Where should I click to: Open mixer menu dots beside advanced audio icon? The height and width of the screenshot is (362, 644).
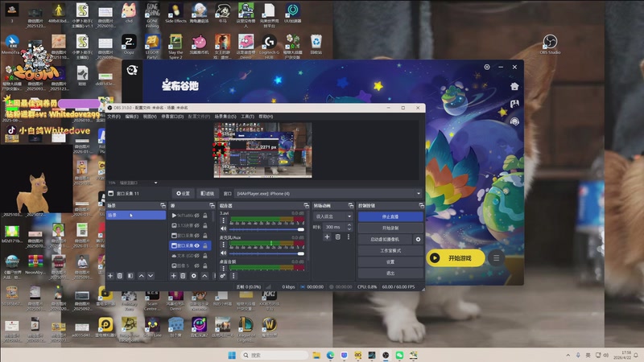coord(233,276)
